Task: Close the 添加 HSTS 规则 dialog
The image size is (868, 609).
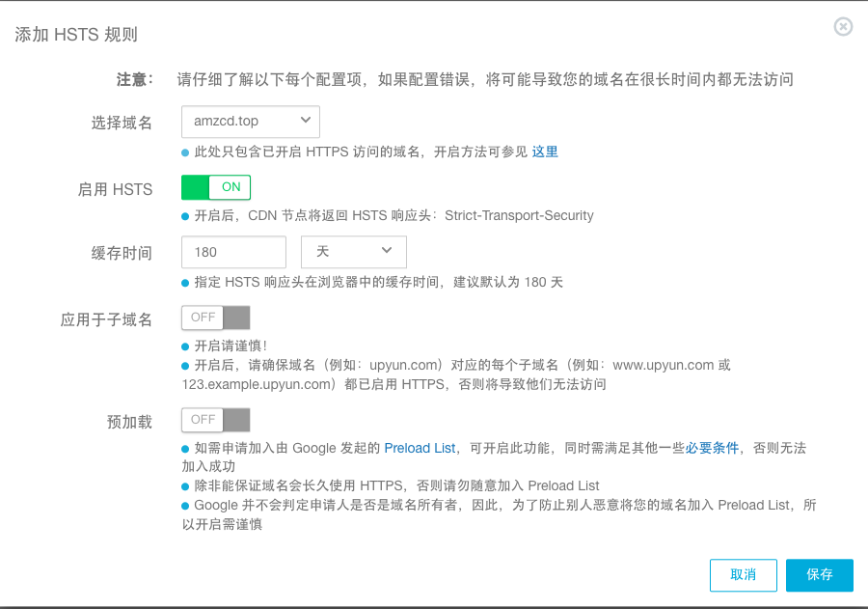Action: (x=843, y=27)
